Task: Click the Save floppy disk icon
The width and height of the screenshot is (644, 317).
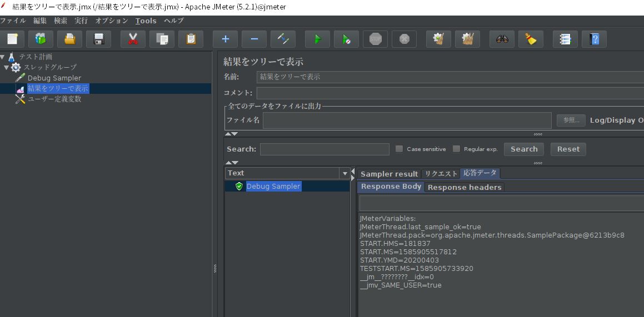Action: [98, 39]
